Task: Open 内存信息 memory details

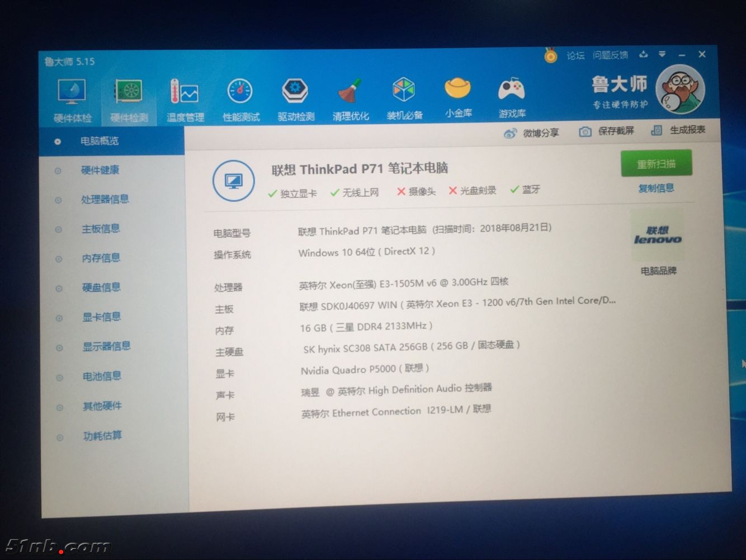Action: click(x=101, y=258)
